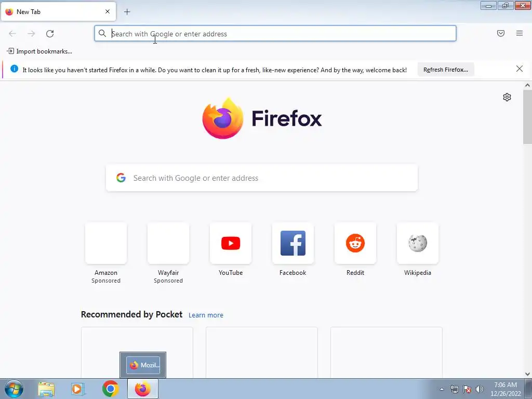Click scrollbar up arrow

(x=527, y=86)
